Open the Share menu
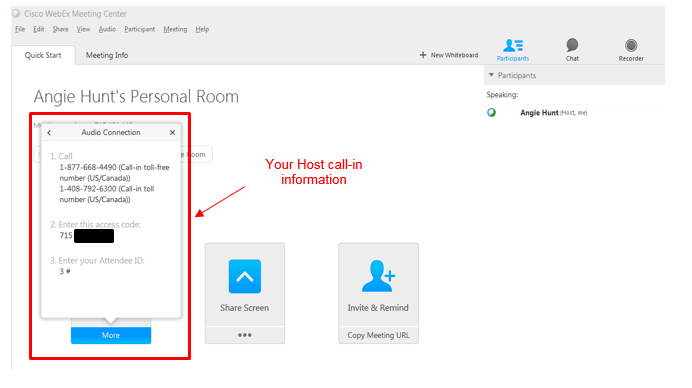The image size is (692, 388). tap(60, 29)
